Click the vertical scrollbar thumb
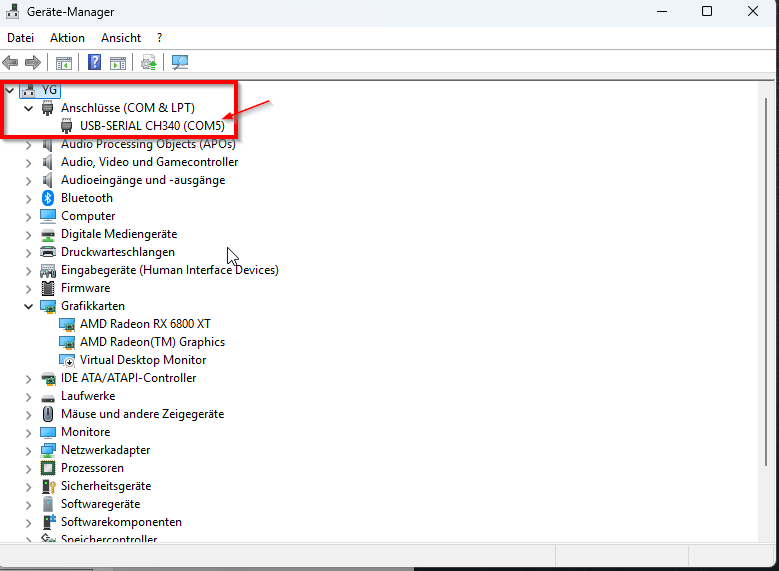The height and width of the screenshot is (571, 779). 766,282
